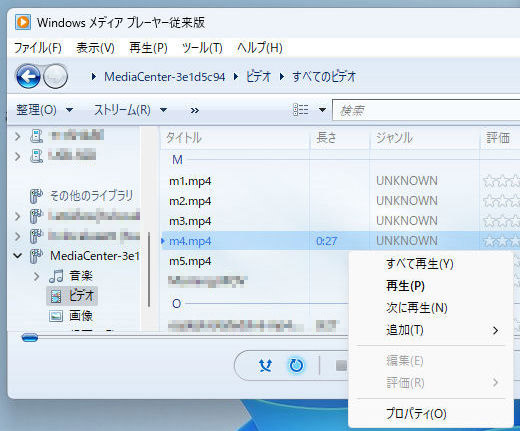
Task: Collapse the MediaCenter-3e1 library tree node
Action: coord(17,256)
